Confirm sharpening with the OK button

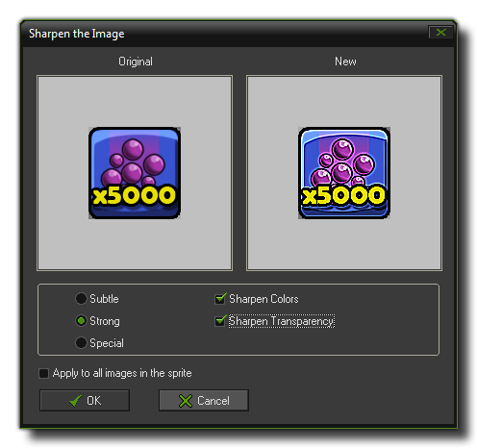tap(85, 400)
